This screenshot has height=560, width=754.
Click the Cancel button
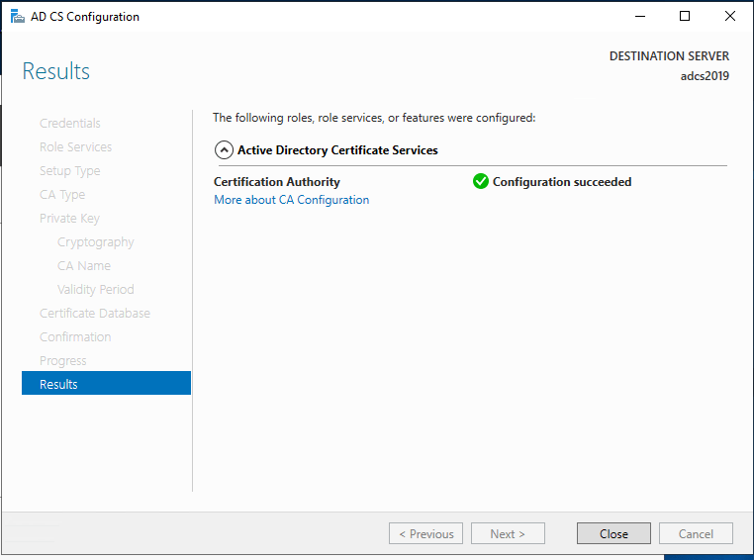coord(696,533)
